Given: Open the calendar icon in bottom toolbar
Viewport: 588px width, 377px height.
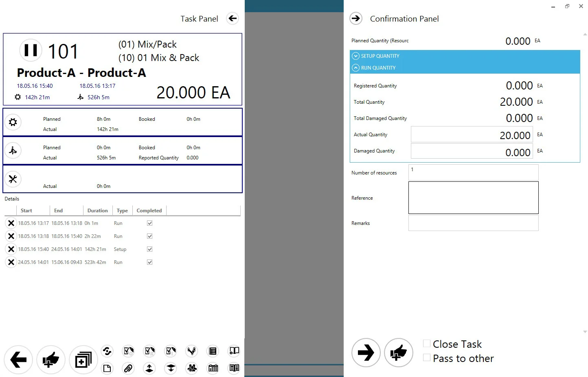Looking at the screenshot, I should point(213,368).
